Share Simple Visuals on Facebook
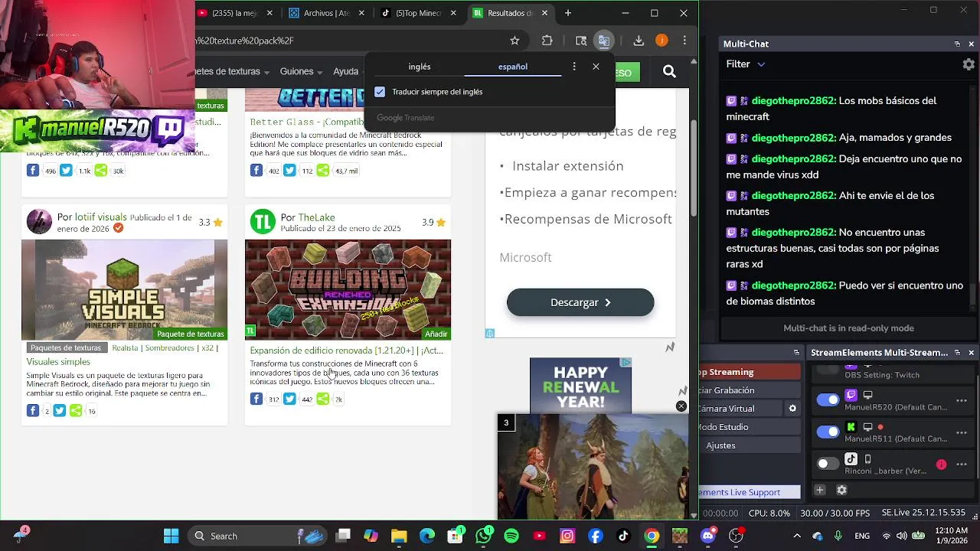 [x=33, y=411]
